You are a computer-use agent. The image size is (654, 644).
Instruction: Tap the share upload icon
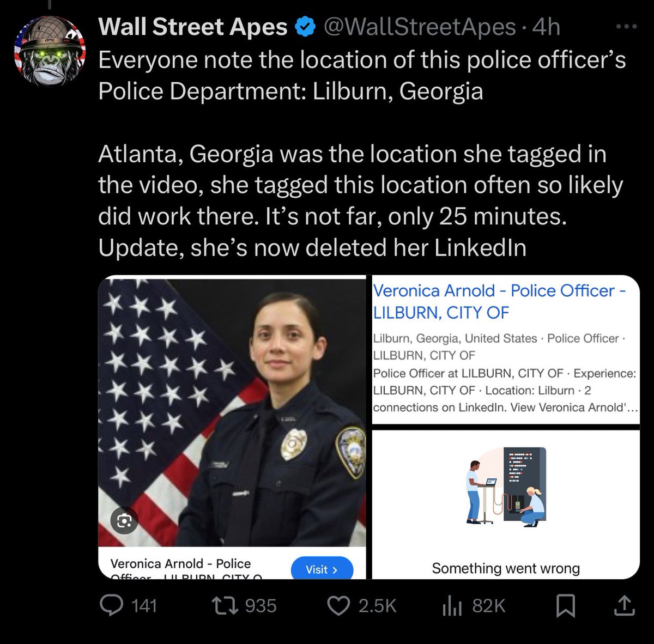tap(625, 605)
